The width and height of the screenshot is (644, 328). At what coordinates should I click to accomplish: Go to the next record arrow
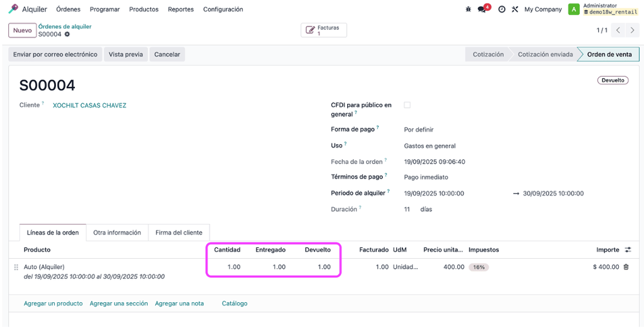[x=633, y=30]
